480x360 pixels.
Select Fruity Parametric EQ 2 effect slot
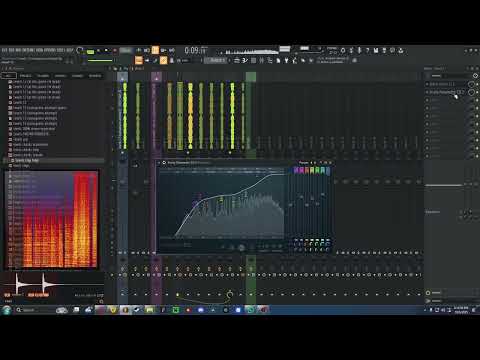[x=447, y=92]
